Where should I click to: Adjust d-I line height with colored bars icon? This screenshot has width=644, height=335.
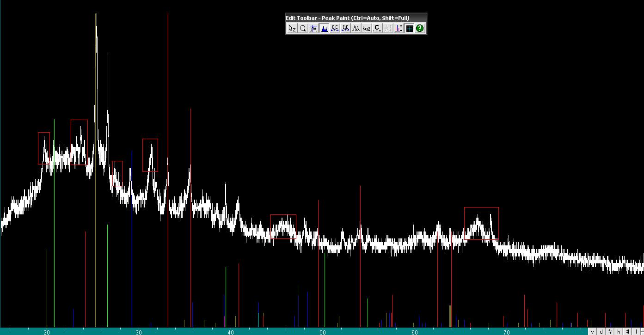click(x=399, y=28)
